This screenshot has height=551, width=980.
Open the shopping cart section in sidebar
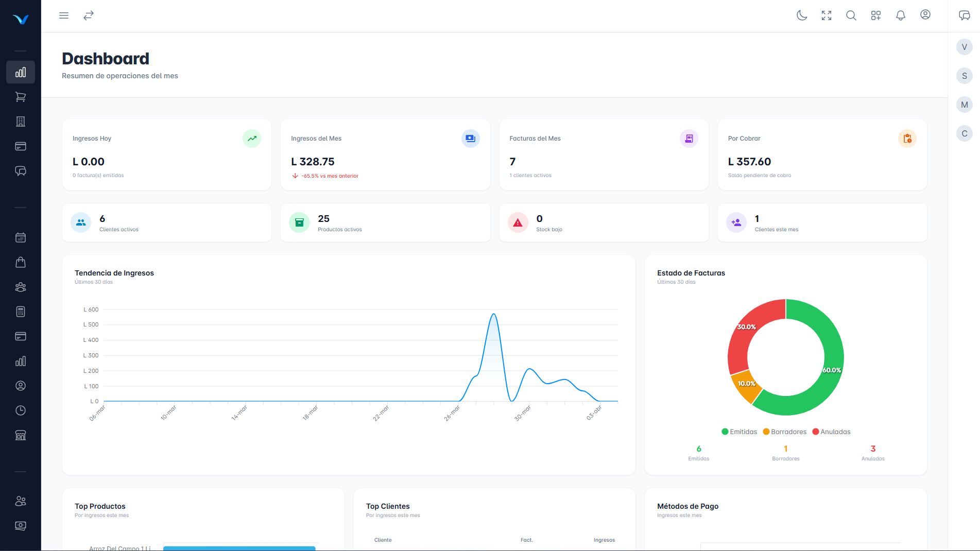pos(20,97)
